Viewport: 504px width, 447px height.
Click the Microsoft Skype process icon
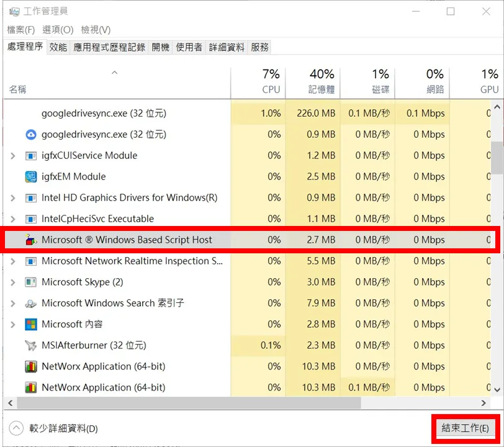(x=31, y=282)
